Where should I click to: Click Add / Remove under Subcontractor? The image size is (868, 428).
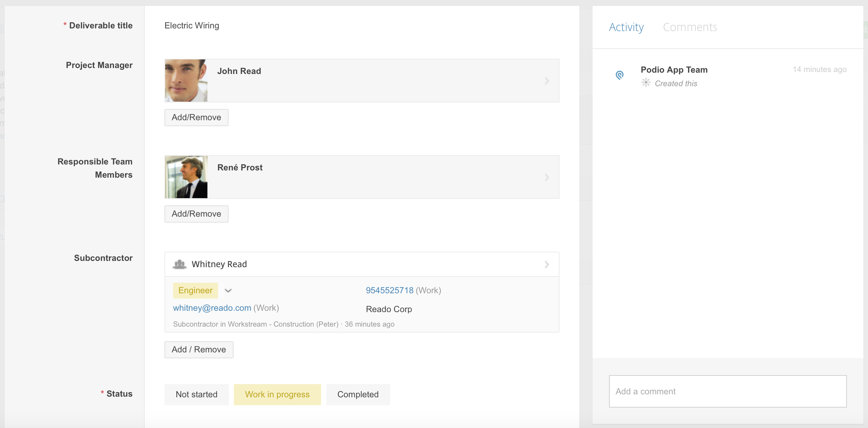click(199, 349)
